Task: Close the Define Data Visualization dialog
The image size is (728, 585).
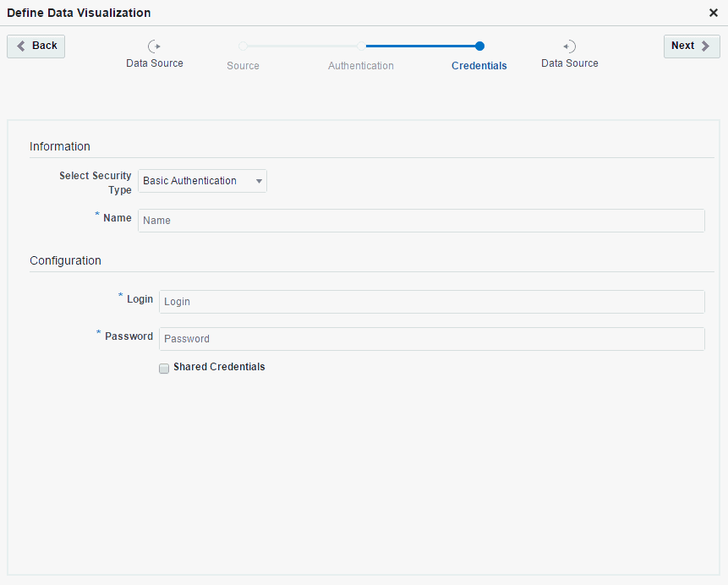Action: pyautogui.click(x=714, y=13)
